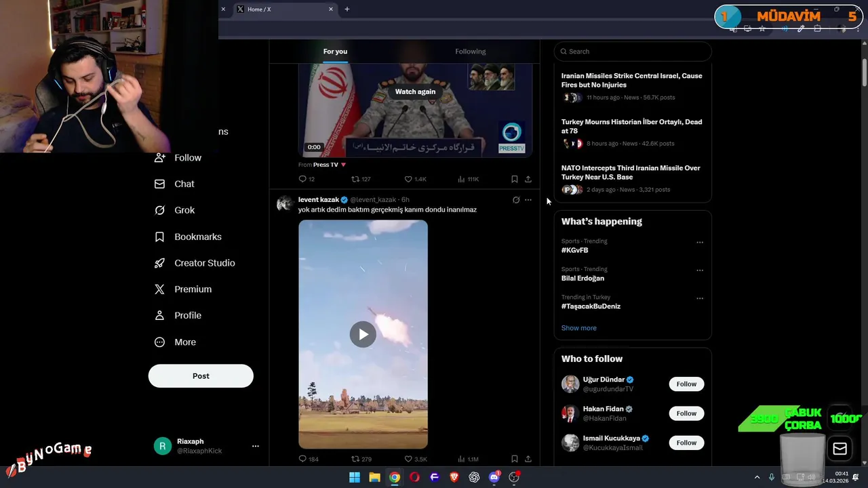Open Creator Studio in the sidebar

click(195, 263)
